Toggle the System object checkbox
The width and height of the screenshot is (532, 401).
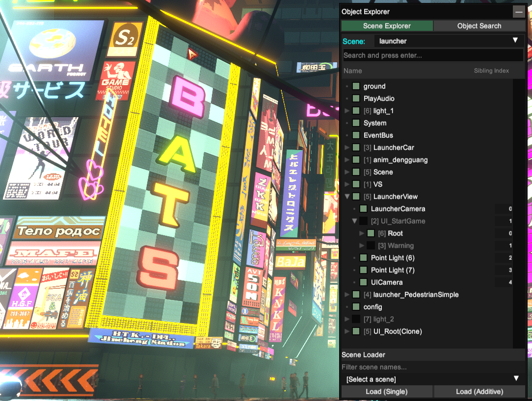click(356, 123)
